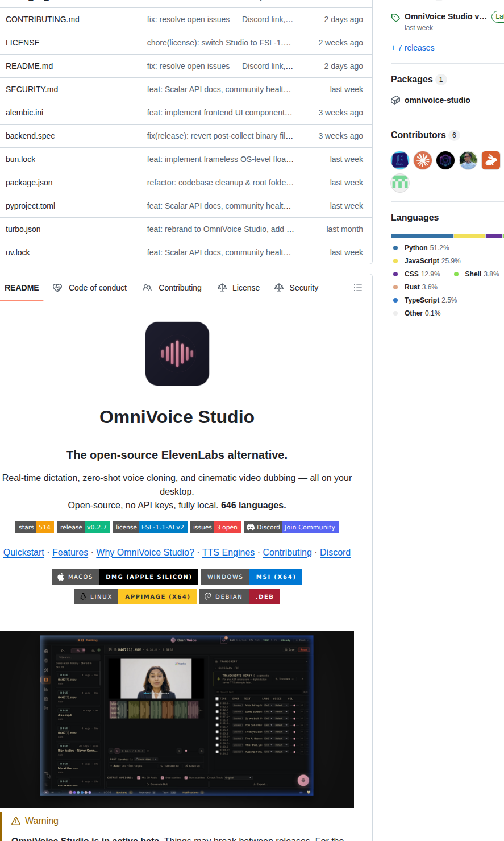Screen dimensions: 504x841
Task: Open the SECURITY.md file
Action: (x=32, y=89)
